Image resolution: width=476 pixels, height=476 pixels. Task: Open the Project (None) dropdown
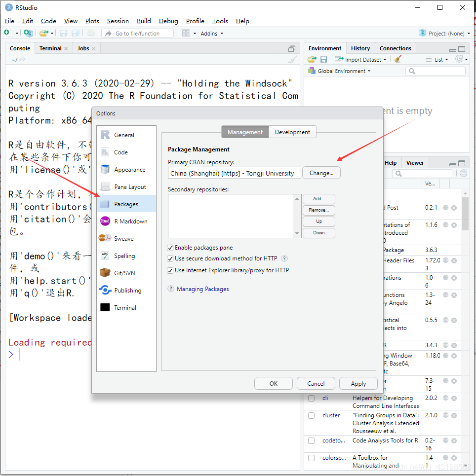click(445, 34)
